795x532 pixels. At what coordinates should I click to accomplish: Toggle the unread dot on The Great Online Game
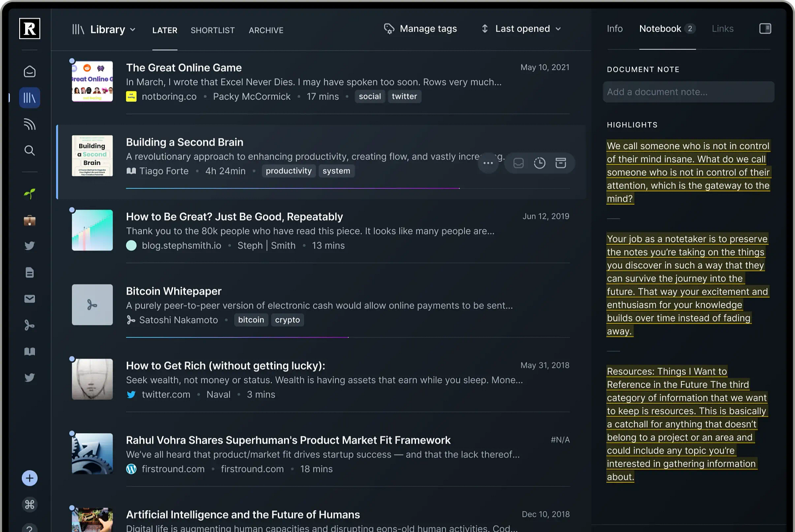pyautogui.click(x=72, y=61)
